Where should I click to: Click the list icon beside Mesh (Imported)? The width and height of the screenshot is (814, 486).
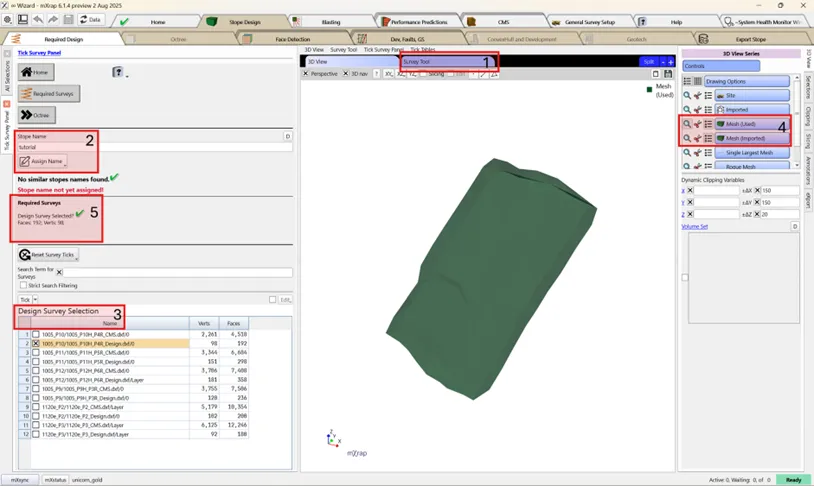click(x=708, y=138)
